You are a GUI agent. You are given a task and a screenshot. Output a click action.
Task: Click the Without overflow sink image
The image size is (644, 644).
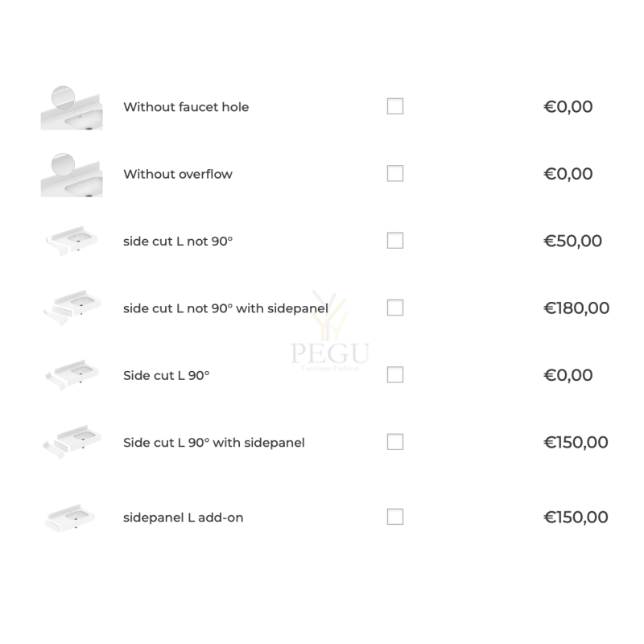[x=72, y=175]
